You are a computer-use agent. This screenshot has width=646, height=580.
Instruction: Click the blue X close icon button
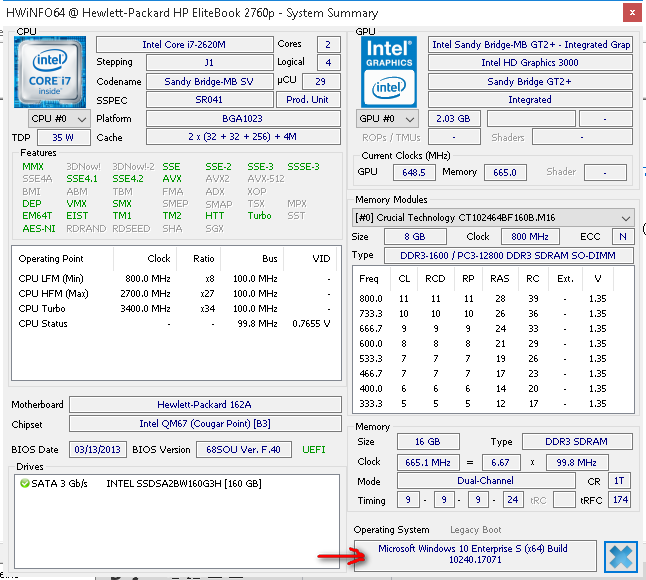click(620, 557)
